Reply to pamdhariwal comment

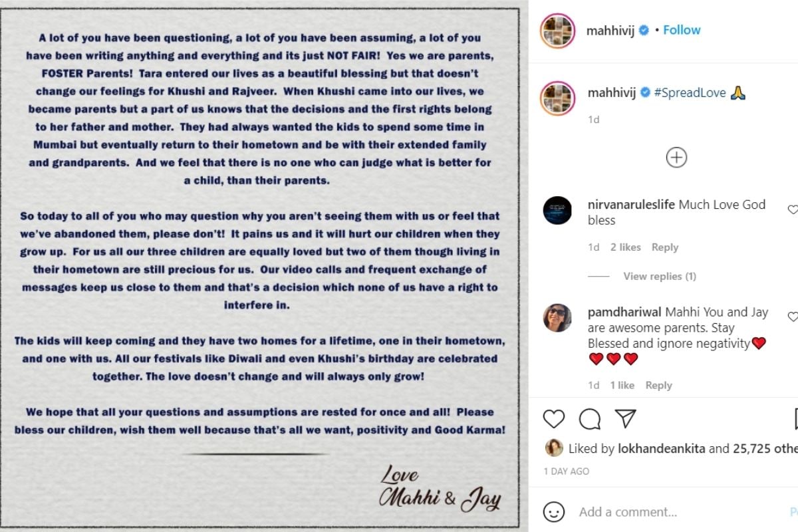(659, 386)
